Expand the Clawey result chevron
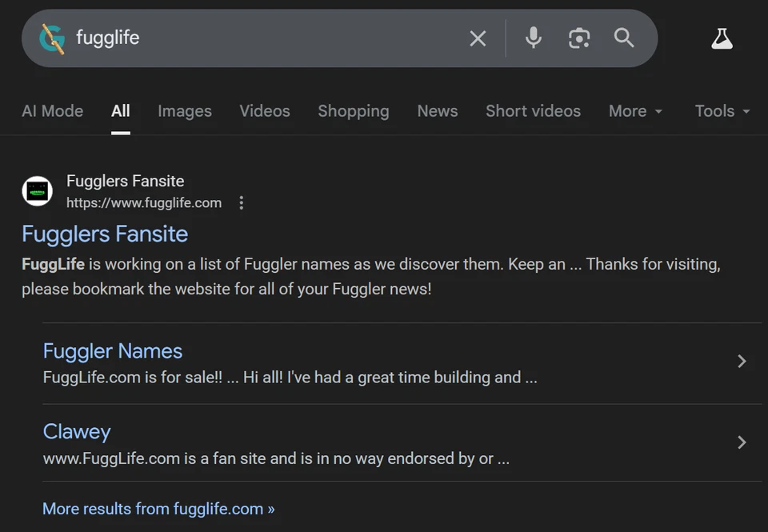768x532 pixels. (742, 442)
